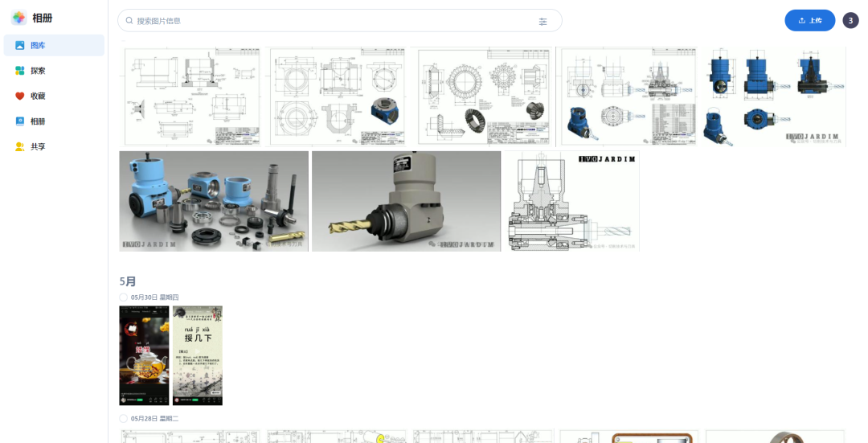Click the search magnifier icon

129,20
